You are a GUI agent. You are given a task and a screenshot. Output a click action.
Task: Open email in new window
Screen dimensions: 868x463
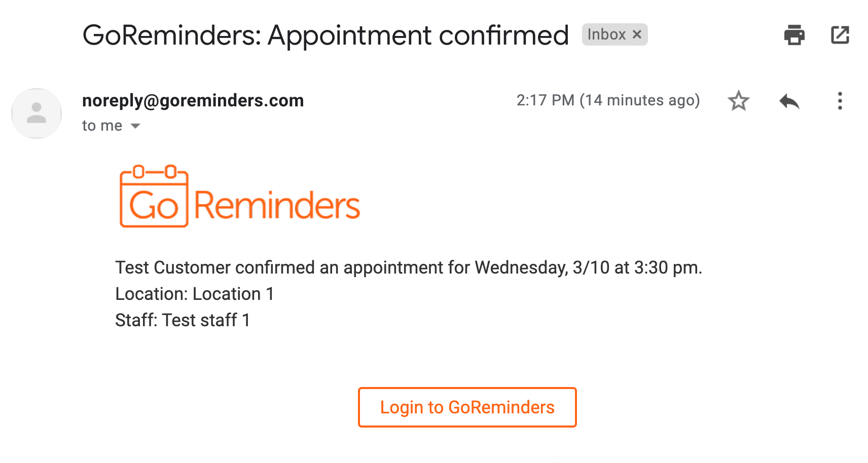[x=840, y=35]
